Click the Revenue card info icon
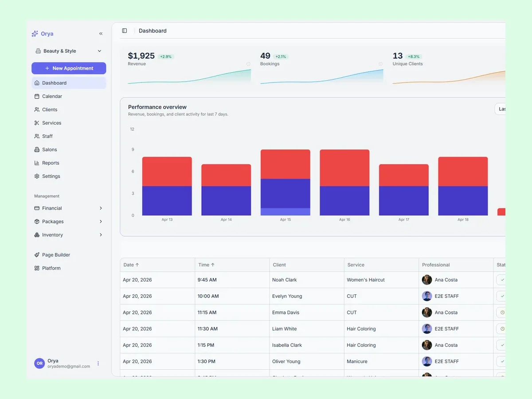 248,64
